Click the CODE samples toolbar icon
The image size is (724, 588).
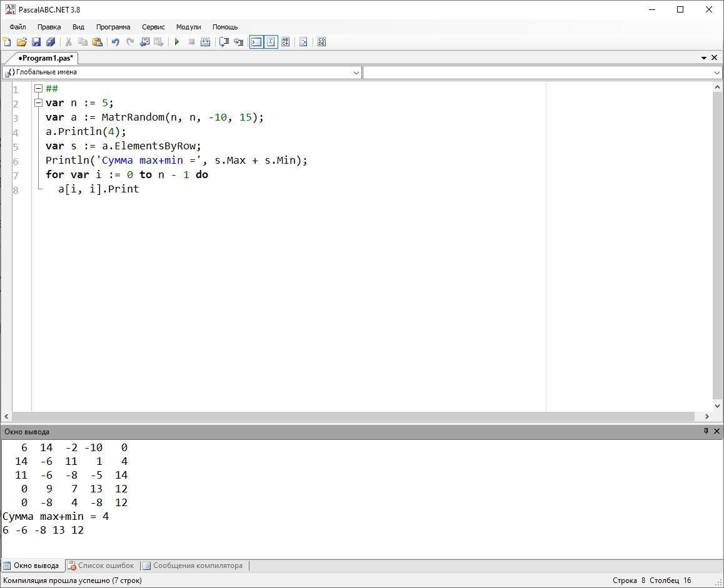tap(322, 42)
